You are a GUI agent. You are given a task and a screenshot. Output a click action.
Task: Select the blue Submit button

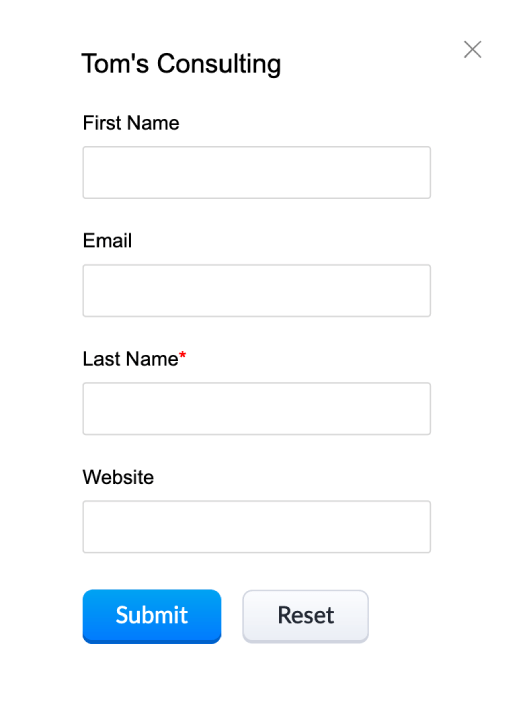pyautogui.click(x=152, y=616)
